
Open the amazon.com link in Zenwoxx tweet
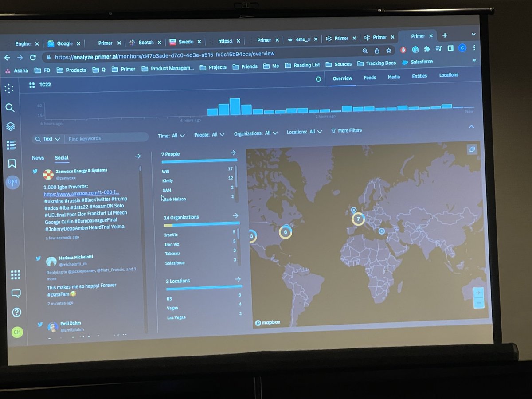(x=81, y=194)
